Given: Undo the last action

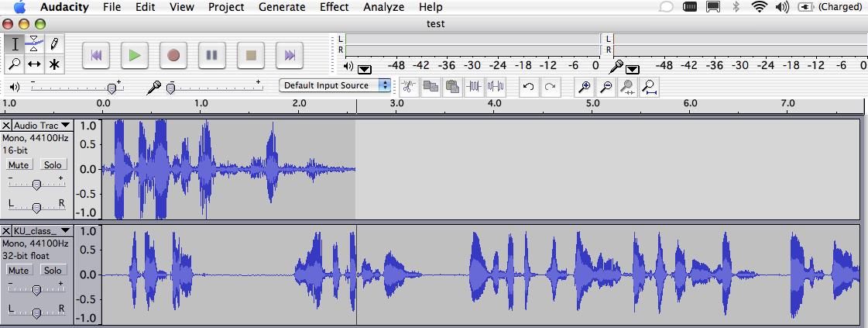Looking at the screenshot, I should pyautogui.click(x=528, y=86).
